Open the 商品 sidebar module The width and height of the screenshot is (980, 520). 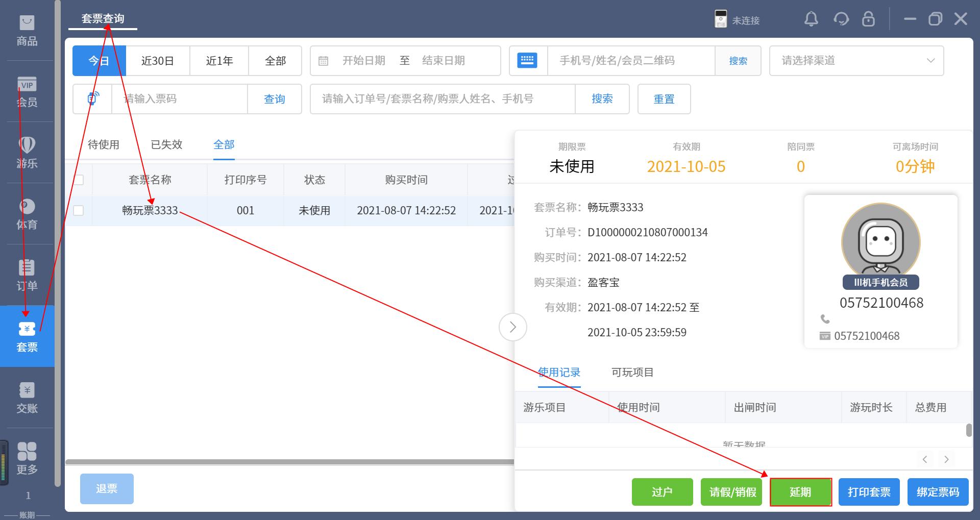(27, 31)
